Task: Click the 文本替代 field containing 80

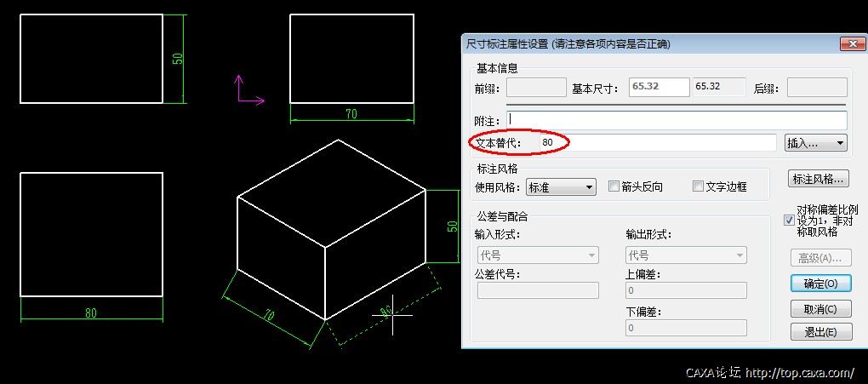Action: [658, 142]
